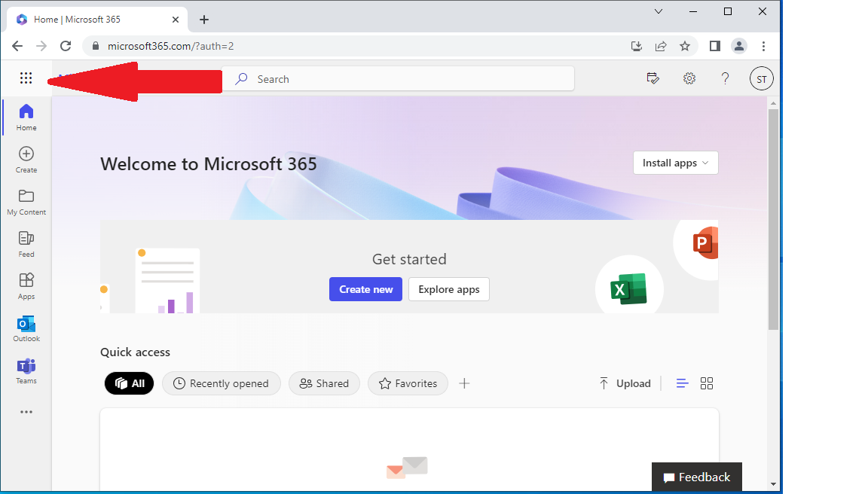This screenshot has height=494, width=868.
Task: Share this page from address bar
Action: tap(661, 46)
